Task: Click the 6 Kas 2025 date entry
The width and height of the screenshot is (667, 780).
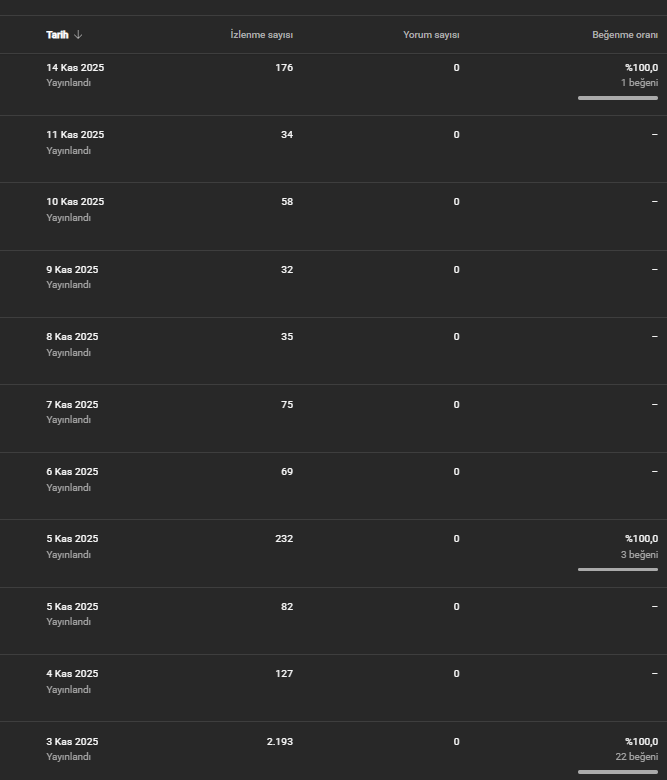Action: [72, 472]
